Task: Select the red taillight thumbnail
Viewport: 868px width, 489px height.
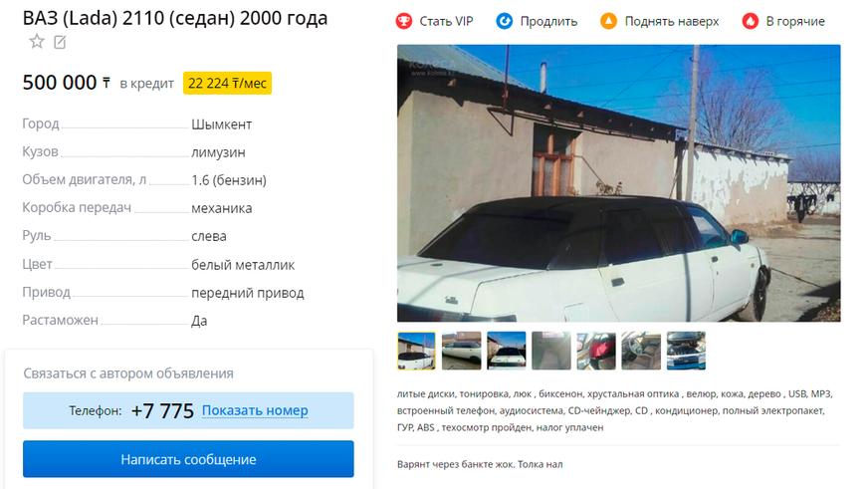Action: pyautogui.click(x=595, y=351)
